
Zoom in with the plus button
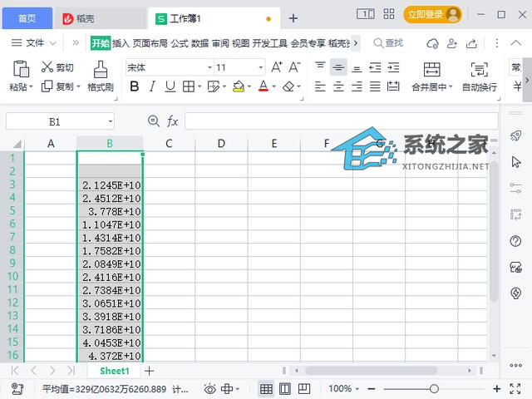pyautogui.click(x=497, y=389)
